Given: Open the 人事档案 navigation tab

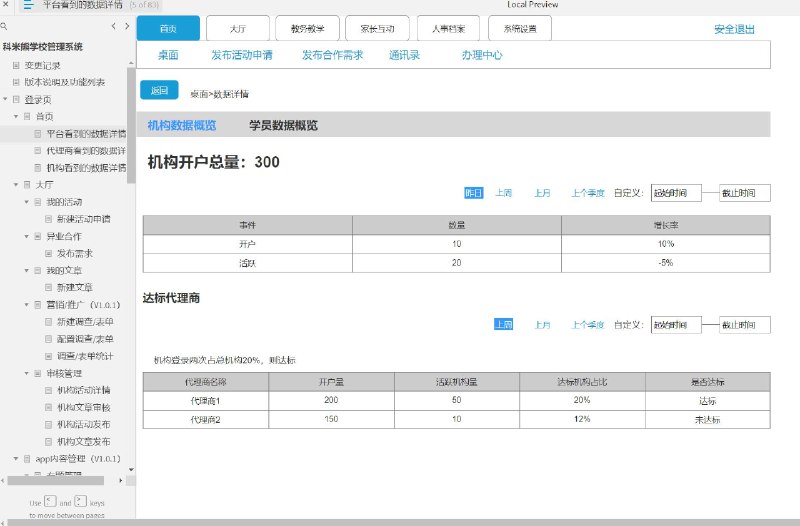Looking at the screenshot, I should tap(448, 28).
